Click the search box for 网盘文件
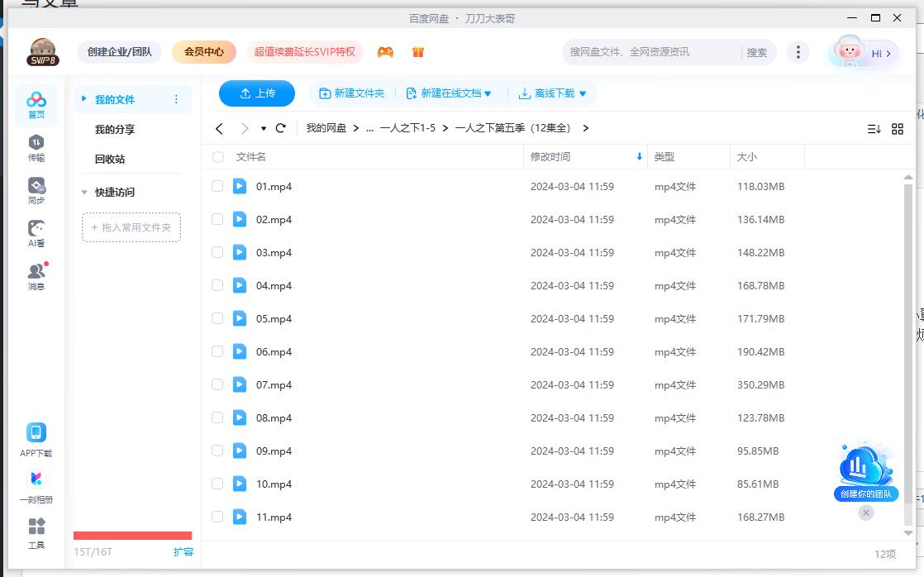 coord(649,52)
